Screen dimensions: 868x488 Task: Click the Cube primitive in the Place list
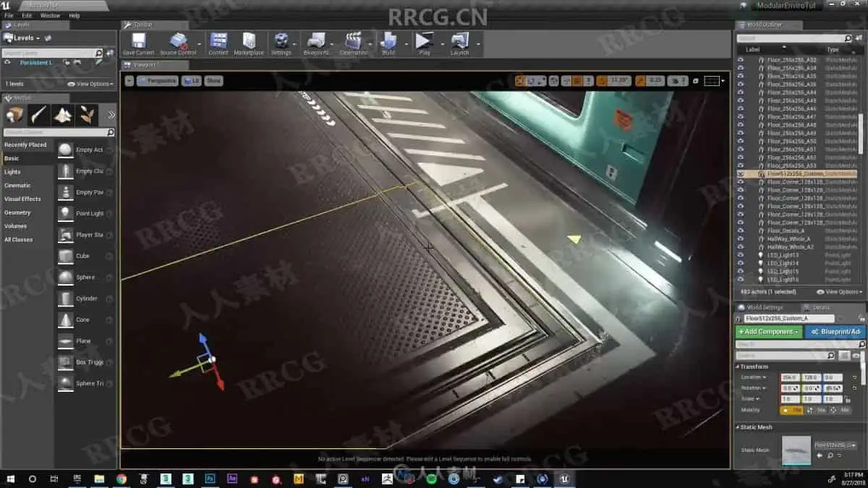(x=86, y=256)
